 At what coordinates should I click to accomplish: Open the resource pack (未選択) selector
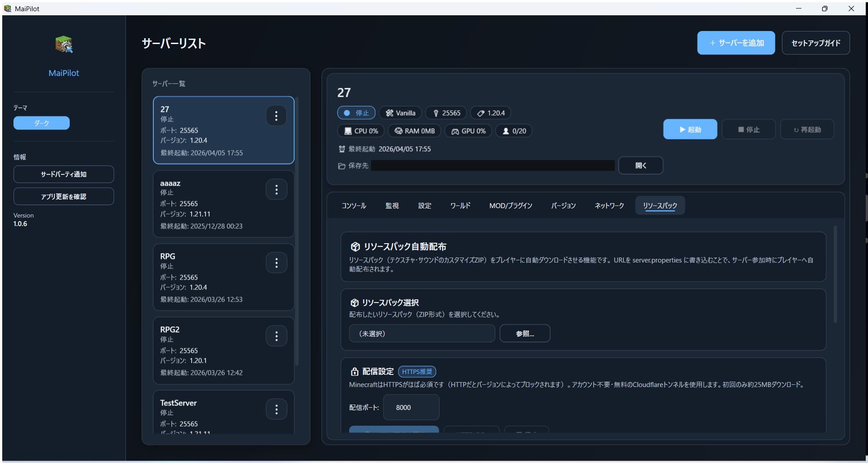(421, 333)
